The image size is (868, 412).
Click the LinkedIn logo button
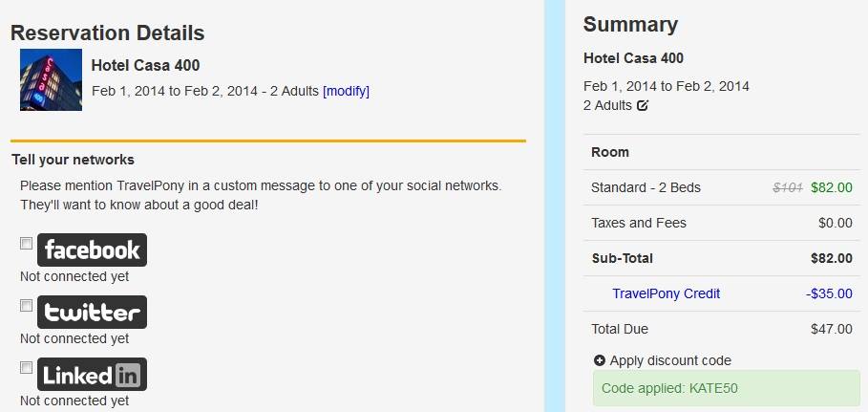[92, 375]
